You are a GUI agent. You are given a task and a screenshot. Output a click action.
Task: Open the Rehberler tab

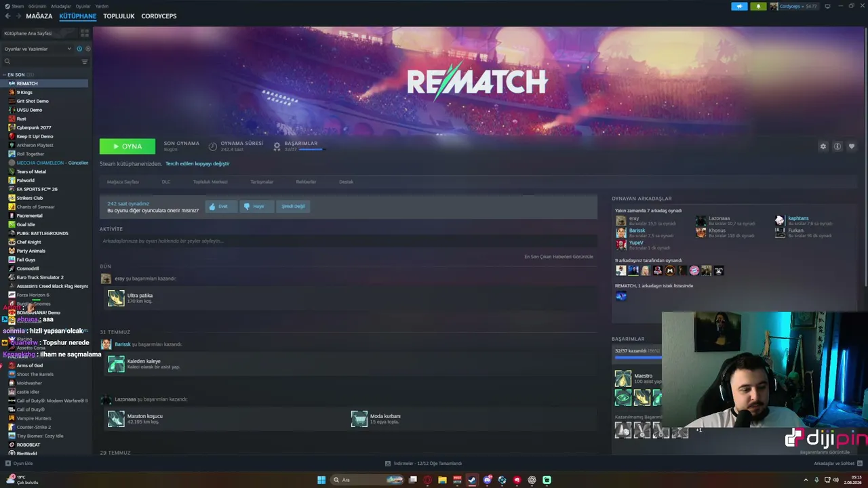(306, 182)
